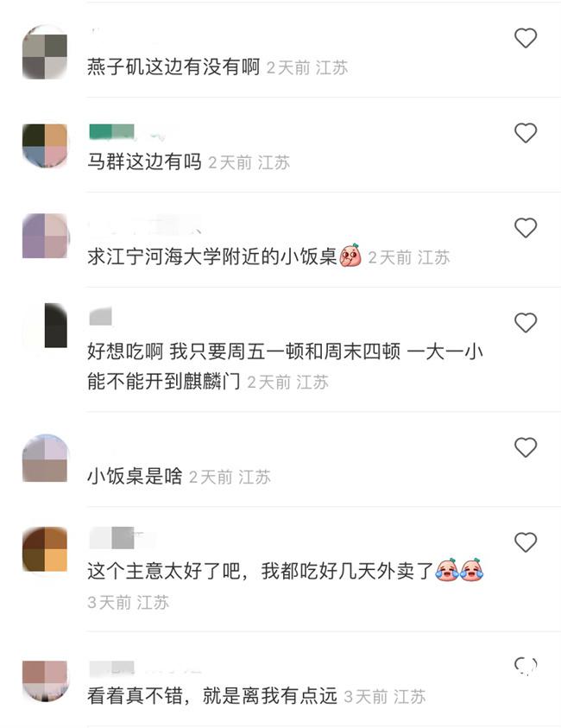Select comment text 这个主意太好了吧
This screenshot has width=561, height=728.
click(164, 571)
